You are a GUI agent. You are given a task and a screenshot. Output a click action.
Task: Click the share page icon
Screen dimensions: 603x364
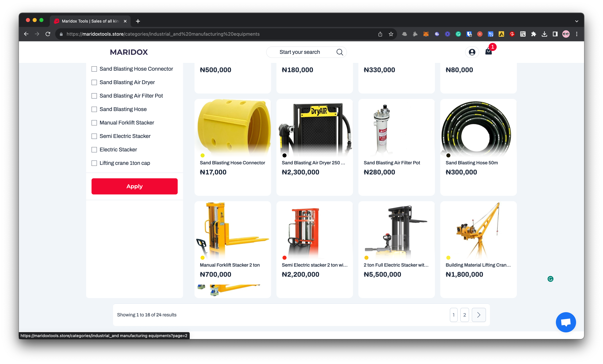[x=380, y=34]
